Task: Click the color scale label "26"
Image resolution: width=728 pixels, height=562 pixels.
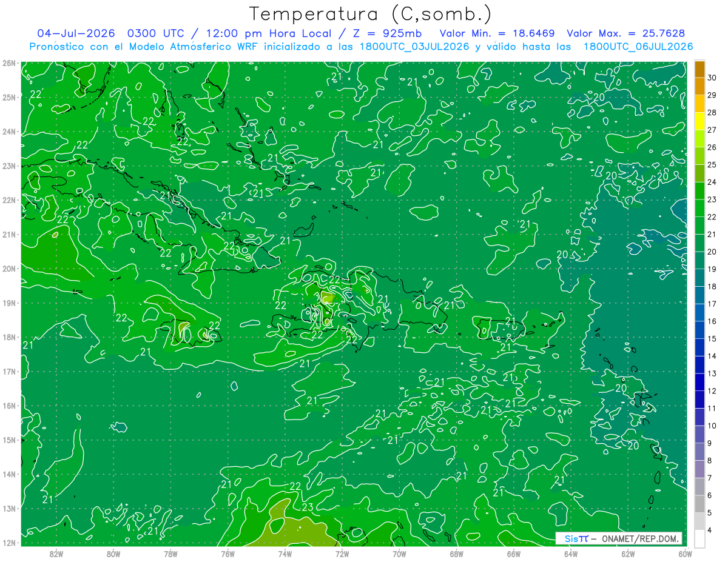Action: pyautogui.click(x=712, y=147)
